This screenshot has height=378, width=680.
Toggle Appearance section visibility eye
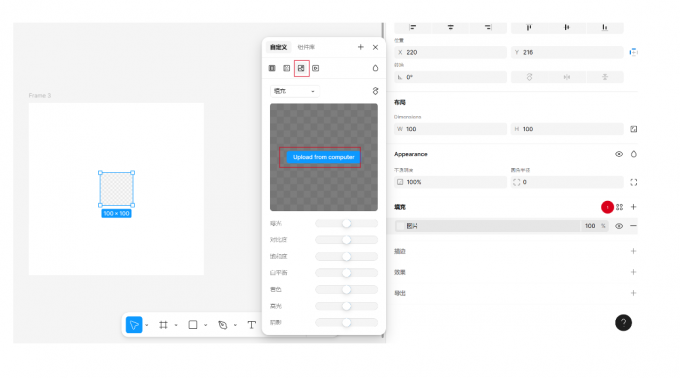click(619, 154)
